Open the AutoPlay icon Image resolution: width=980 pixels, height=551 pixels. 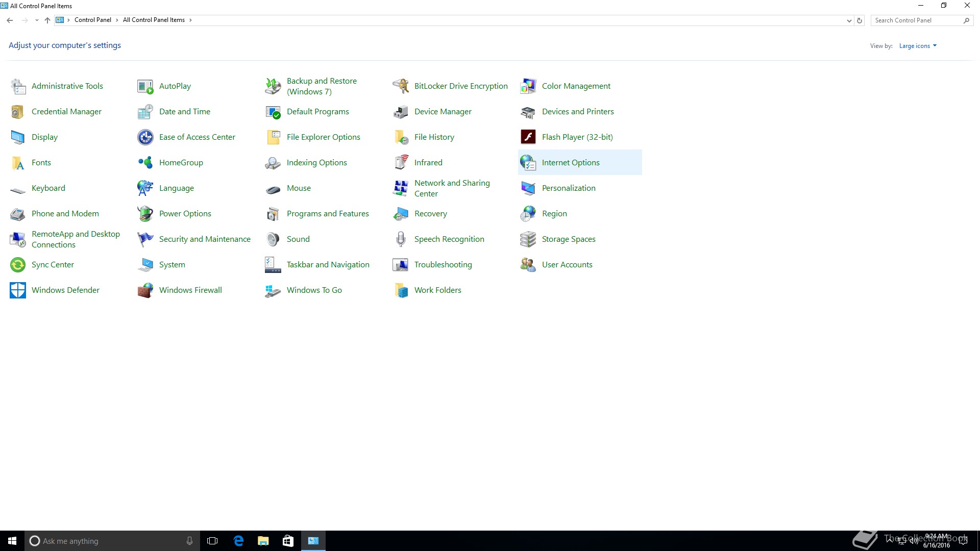tap(145, 86)
